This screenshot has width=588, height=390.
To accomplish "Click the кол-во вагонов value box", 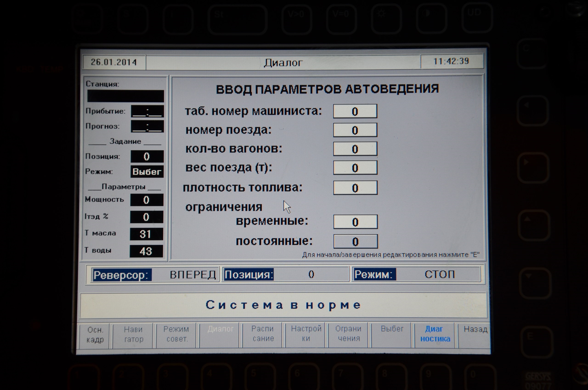I will tap(355, 149).
